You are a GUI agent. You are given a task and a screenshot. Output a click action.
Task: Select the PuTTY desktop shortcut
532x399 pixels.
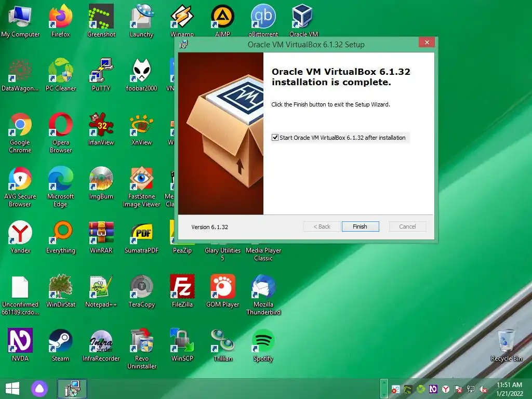click(x=101, y=75)
